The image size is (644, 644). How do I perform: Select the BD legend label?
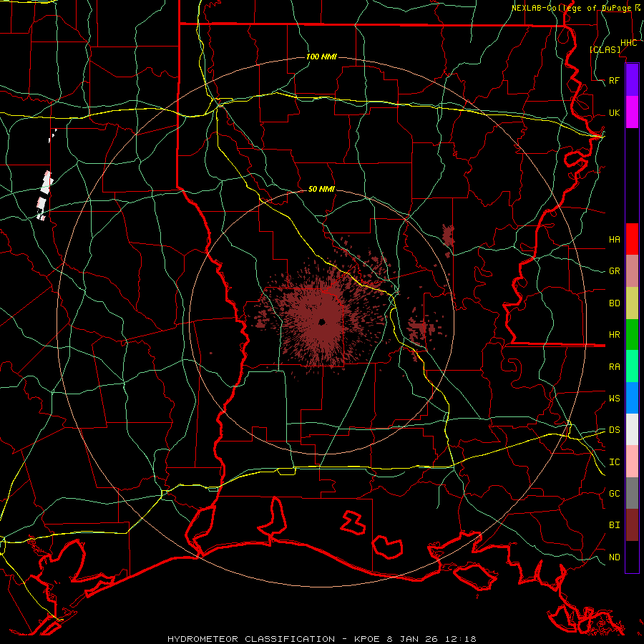(x=614, y=303)
